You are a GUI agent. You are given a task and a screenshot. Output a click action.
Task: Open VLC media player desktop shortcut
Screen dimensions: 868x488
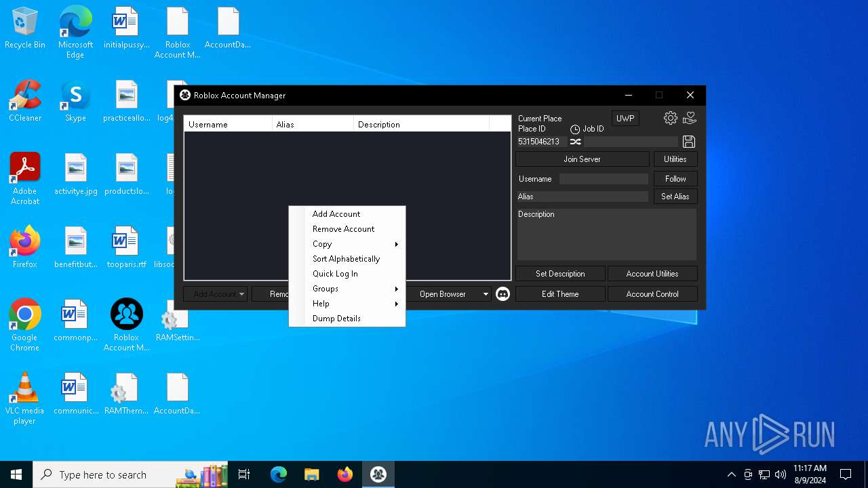25,399
